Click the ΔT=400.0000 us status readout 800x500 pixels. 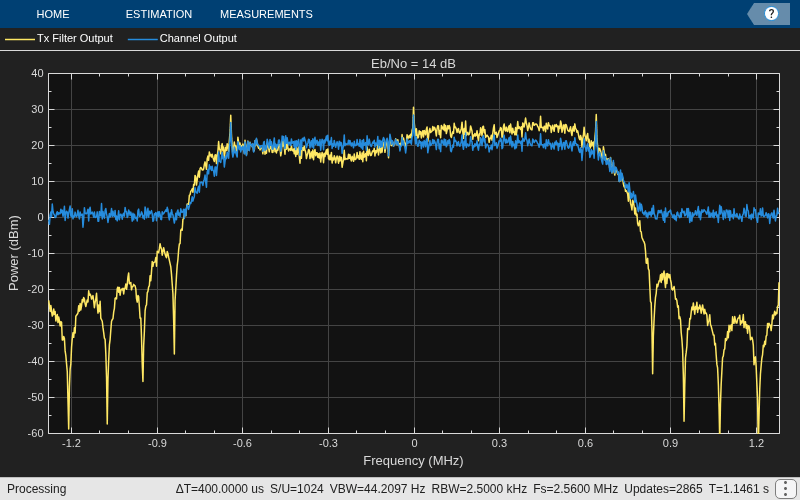tap(220, 489)
